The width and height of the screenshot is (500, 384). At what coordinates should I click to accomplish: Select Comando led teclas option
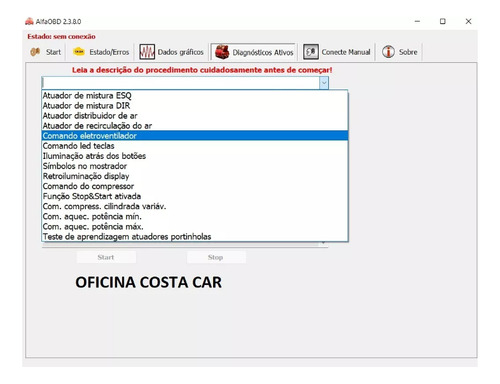[195, 146]
